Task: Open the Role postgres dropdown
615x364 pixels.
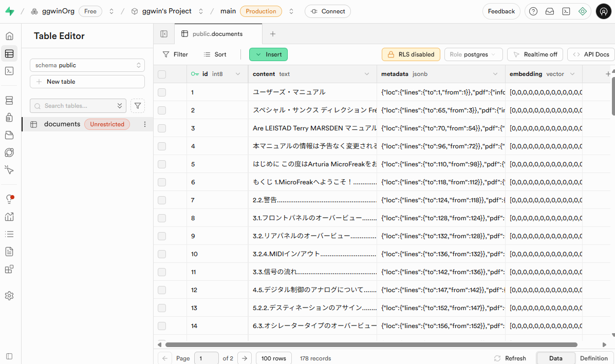Action: tap(473, 54)
